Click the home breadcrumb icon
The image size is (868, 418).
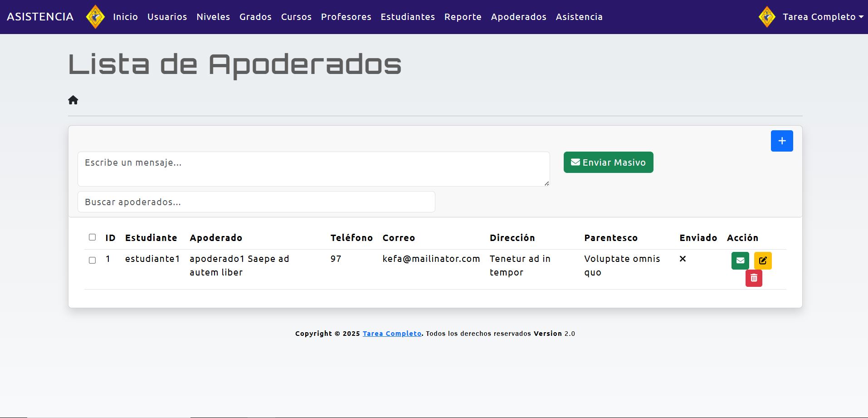pyautogui.click(x=73, y=100)
